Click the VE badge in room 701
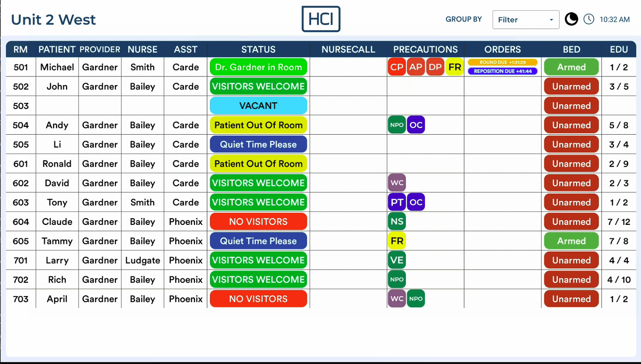641x364 pixels. point(397,260)
